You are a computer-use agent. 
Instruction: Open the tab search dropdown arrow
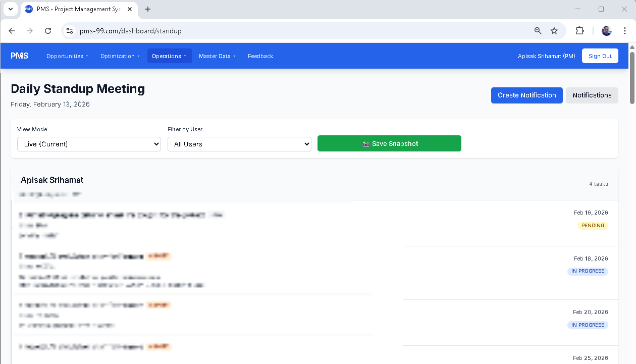pyautogui.click(x=10, y=9)
